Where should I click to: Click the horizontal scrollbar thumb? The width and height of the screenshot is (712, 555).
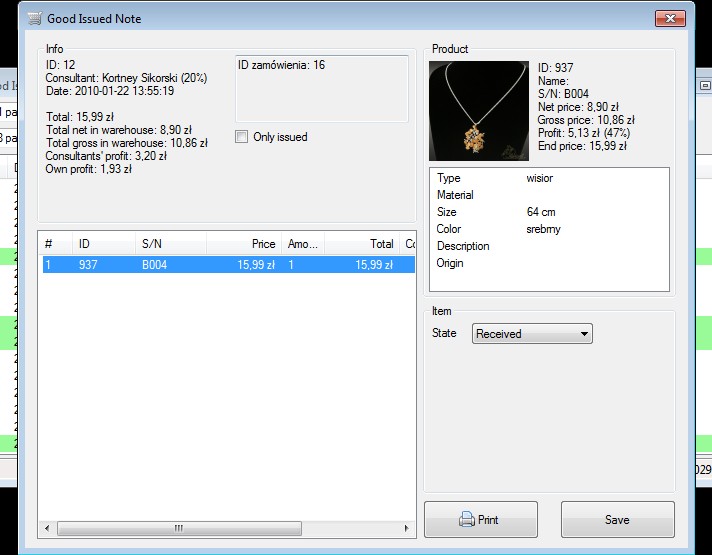click(179, 528)
